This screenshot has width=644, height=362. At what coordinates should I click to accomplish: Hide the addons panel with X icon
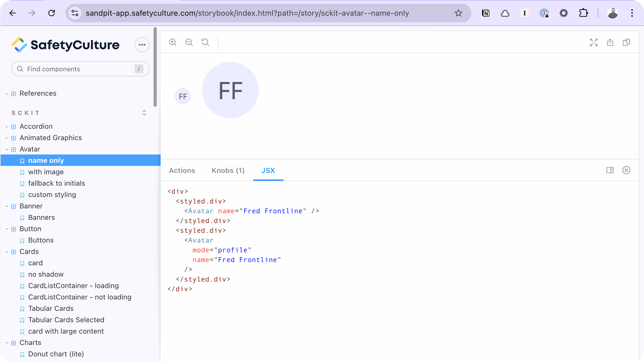626,170
